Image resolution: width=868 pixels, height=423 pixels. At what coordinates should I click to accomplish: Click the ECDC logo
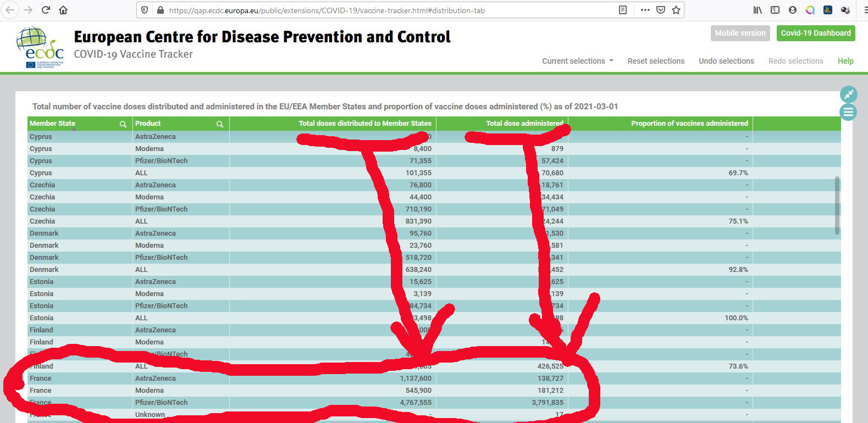pos(40,48)
